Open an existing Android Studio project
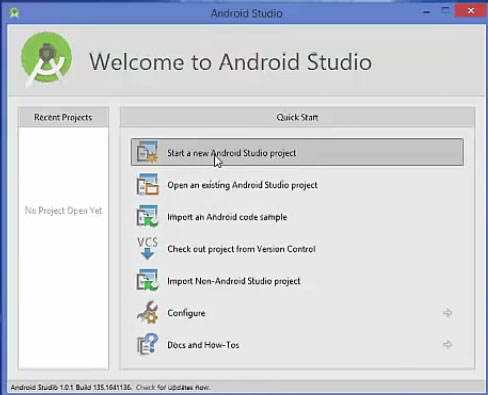 pos(297,185)
